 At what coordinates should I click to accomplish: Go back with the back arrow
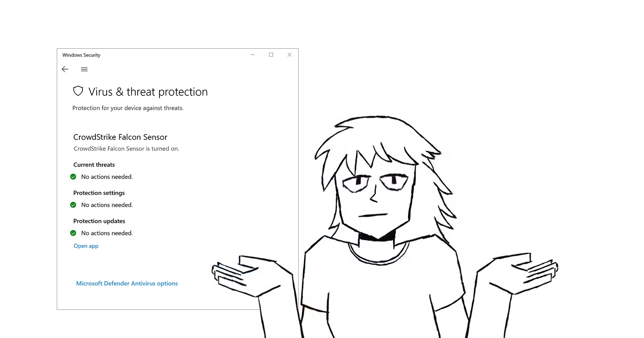[65, 69]
